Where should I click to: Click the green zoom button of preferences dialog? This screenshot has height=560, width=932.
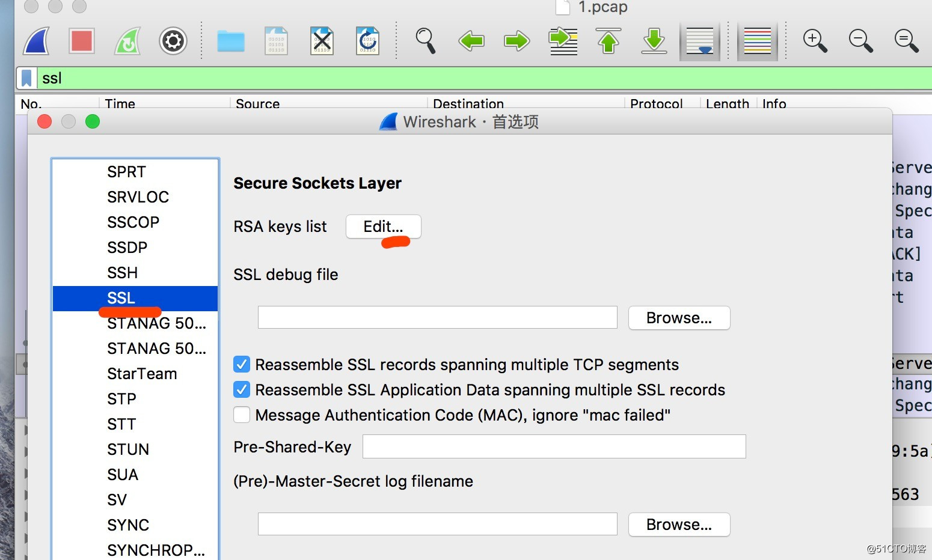pos(93,121)
